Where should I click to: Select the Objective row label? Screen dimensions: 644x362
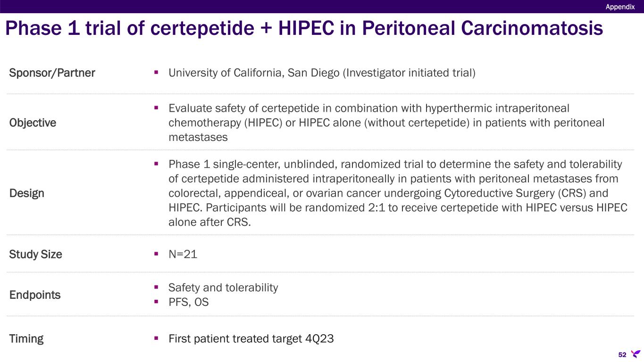click(33, 123)
